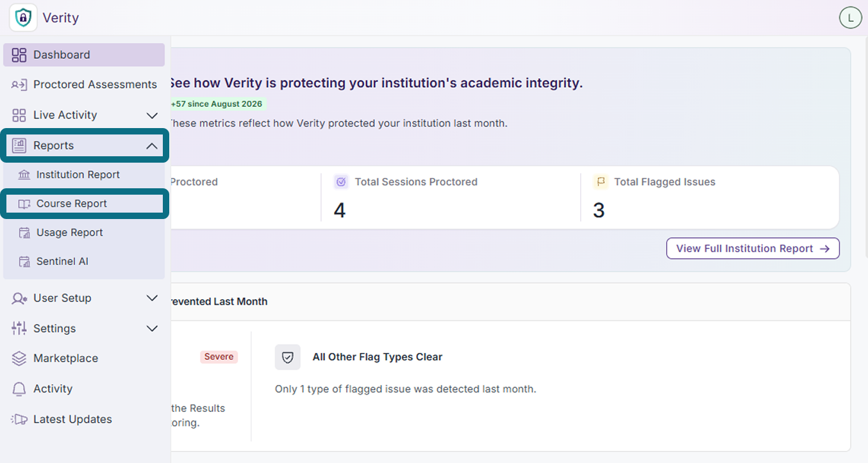Viewport: 868px width, 463px height.
Task: Click the Verity shield logo icon
Action: pyautogui.click(x=23, y=17)
